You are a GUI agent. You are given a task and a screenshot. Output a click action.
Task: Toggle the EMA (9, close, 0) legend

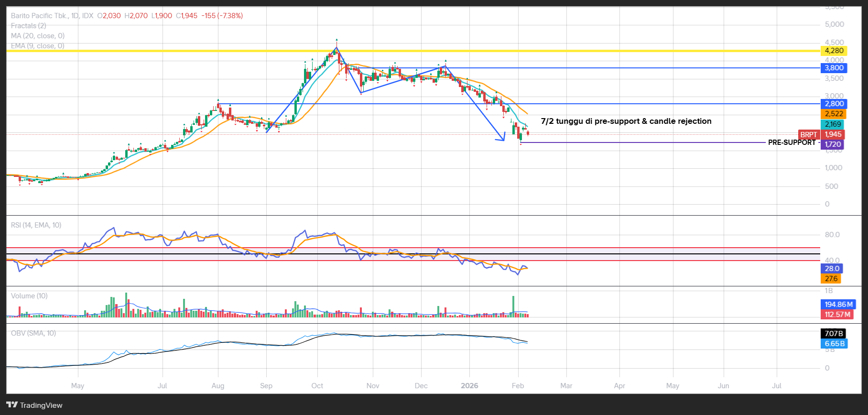click(x=38, y=46)
